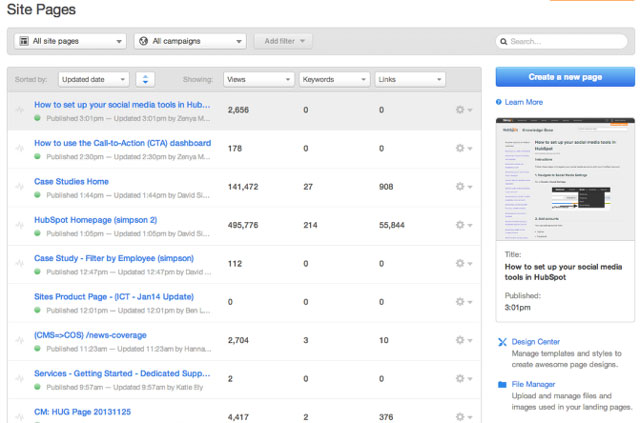Click Create a new page button
The image size is (640, 423).
click(563, 78)
